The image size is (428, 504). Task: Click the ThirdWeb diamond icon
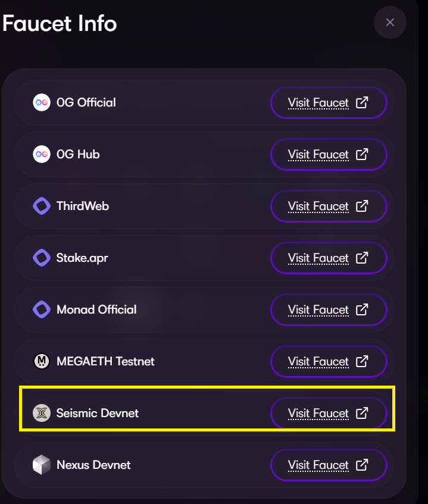(42, 206)
